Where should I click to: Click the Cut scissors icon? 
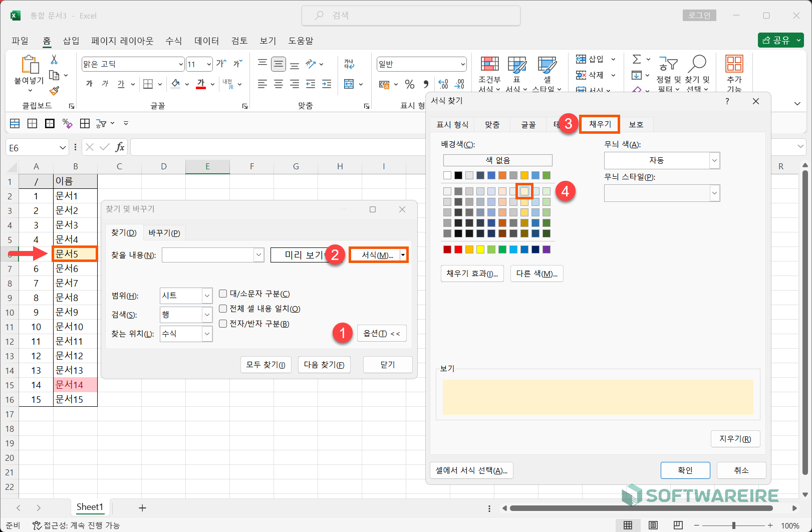[54, 59]
